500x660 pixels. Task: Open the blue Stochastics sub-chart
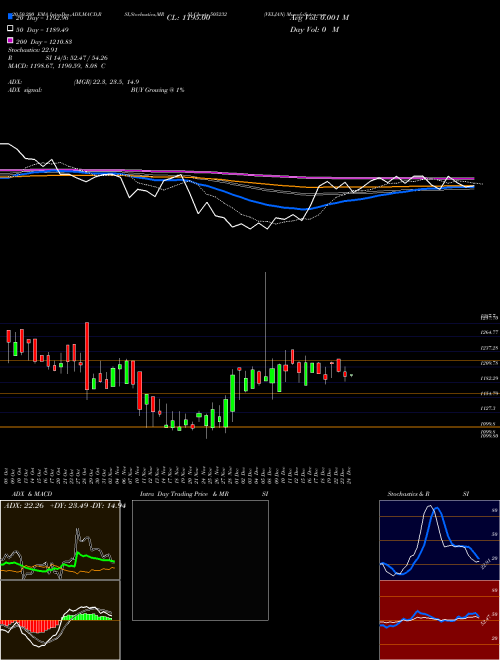coord(439,540)
